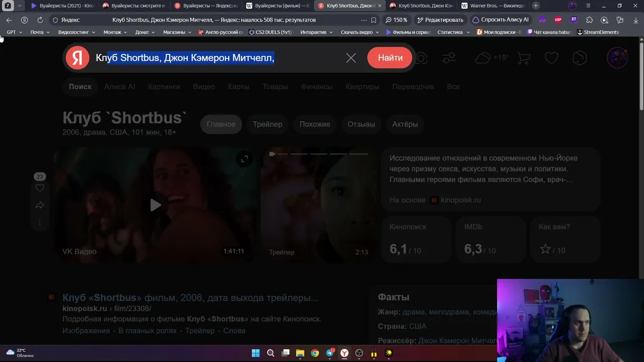Expand the video to fullscreen

pyautogui.click(x=244, y=159)
